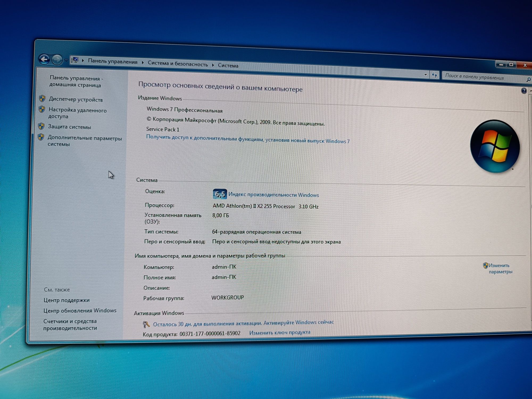Click the activation keys icon

tap(146, 324)
